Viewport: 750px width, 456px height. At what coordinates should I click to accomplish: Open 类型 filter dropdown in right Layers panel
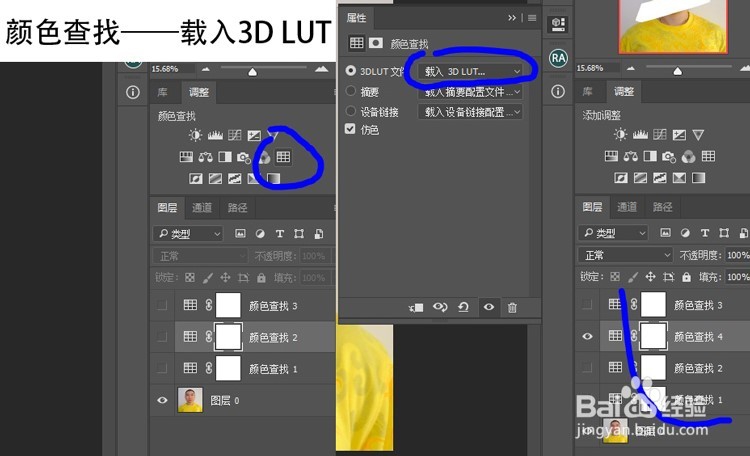click(x=613, y=233)
